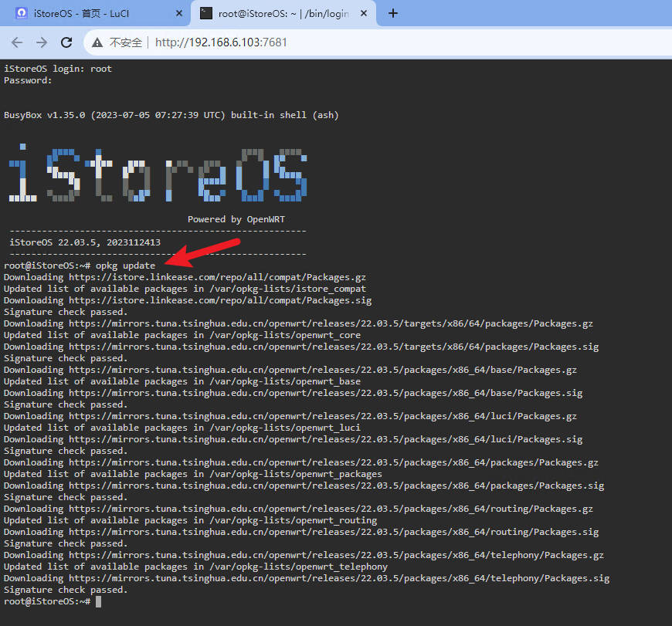Click the istore compat Packages.gz download URL

tap(217, 277)
